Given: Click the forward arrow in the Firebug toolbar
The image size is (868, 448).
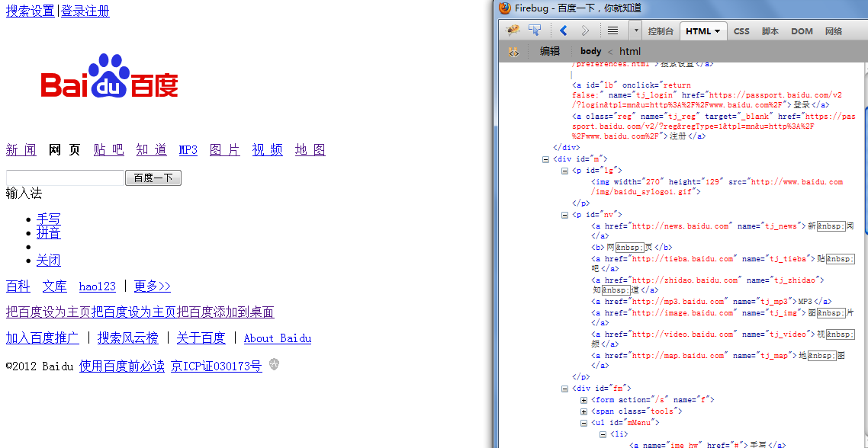Looking at the screenshot, I should coord(585,30).
